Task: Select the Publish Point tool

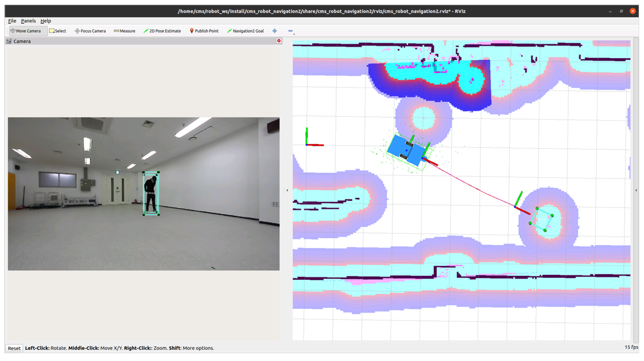Action: click(204, 31)
